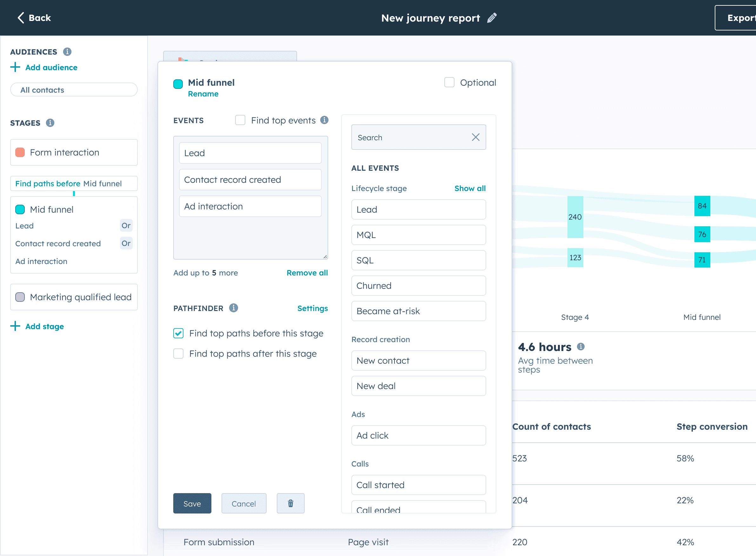Clear search with the X icon
Screen dimensions: 756x556
click(475, 137)
